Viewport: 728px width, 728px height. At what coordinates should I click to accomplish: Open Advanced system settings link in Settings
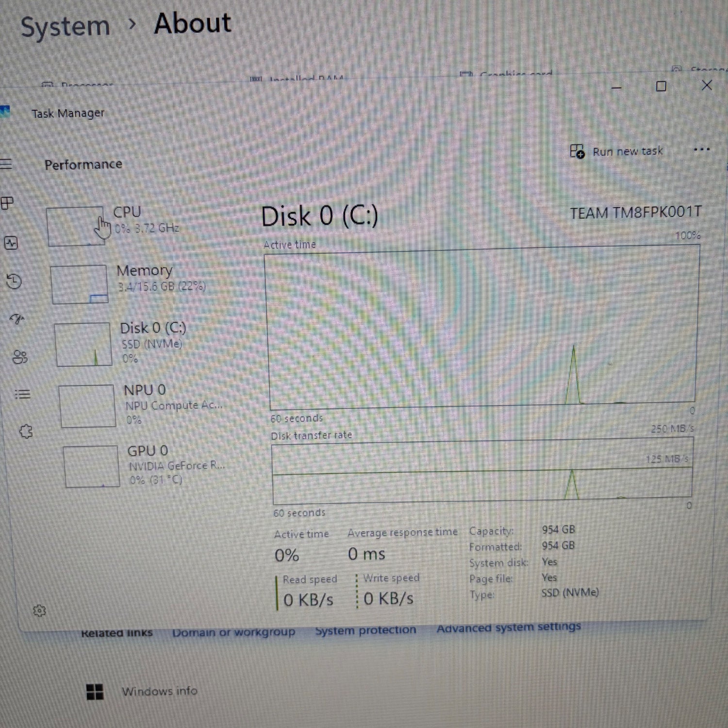(x=508, y=627)
